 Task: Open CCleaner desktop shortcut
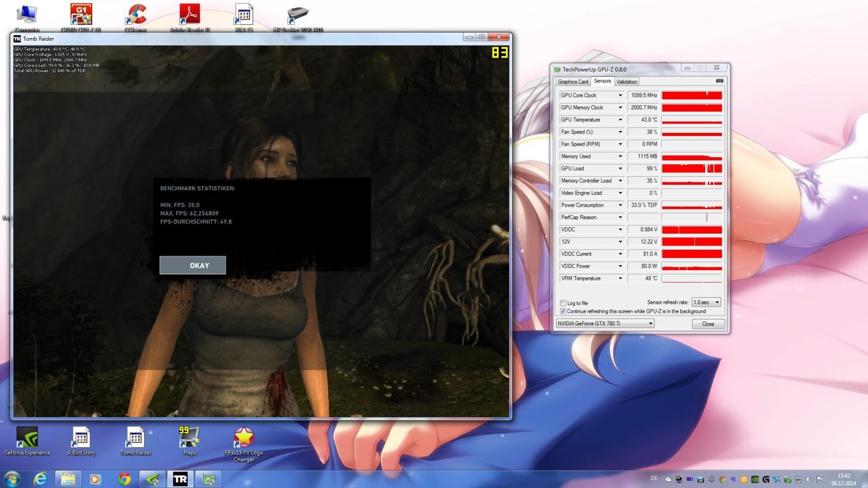136,17
